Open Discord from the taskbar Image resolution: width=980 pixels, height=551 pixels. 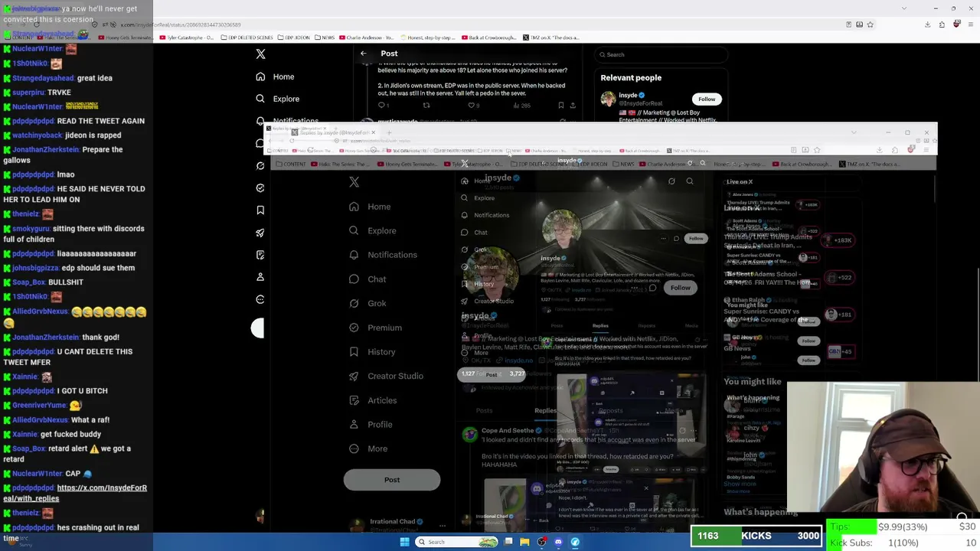558,542
